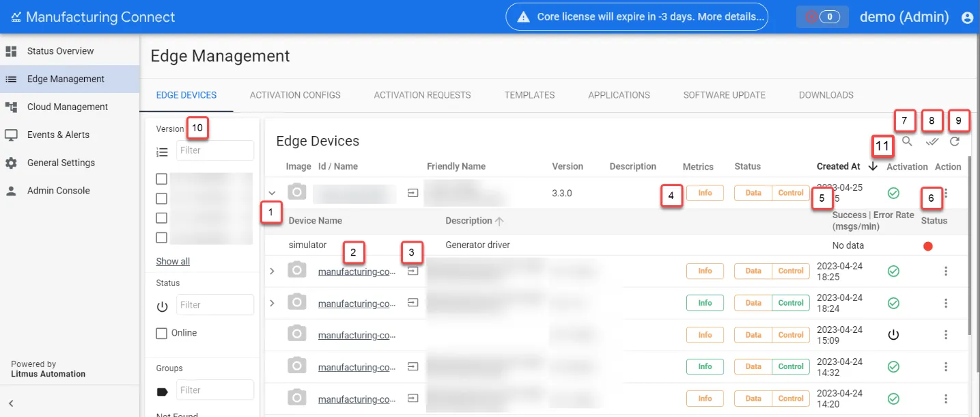The image size is (980, 417).
Task: Click the search magnifier icon above the table
Action: click(x=907, y=142)
